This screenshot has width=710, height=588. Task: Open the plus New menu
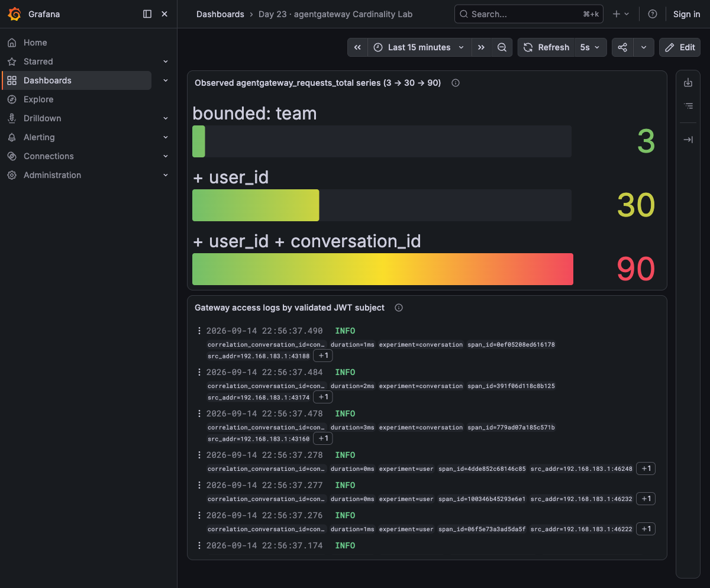click(621, 14)
